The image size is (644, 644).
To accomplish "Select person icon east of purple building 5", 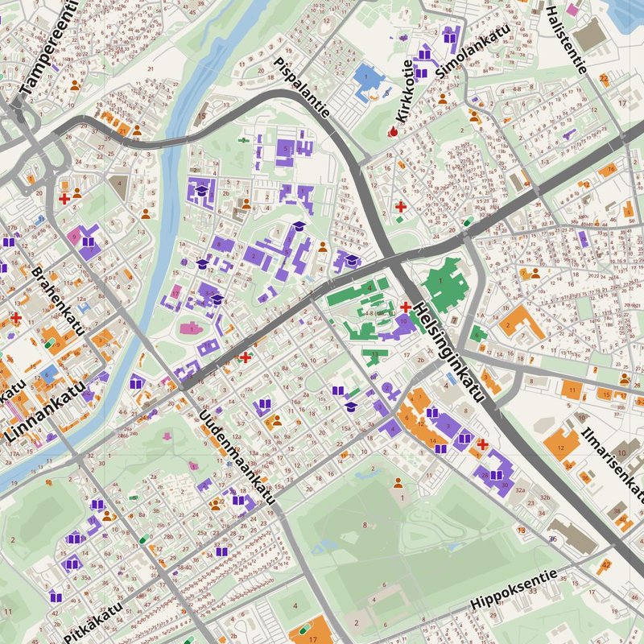I will [x=323, y=247].
